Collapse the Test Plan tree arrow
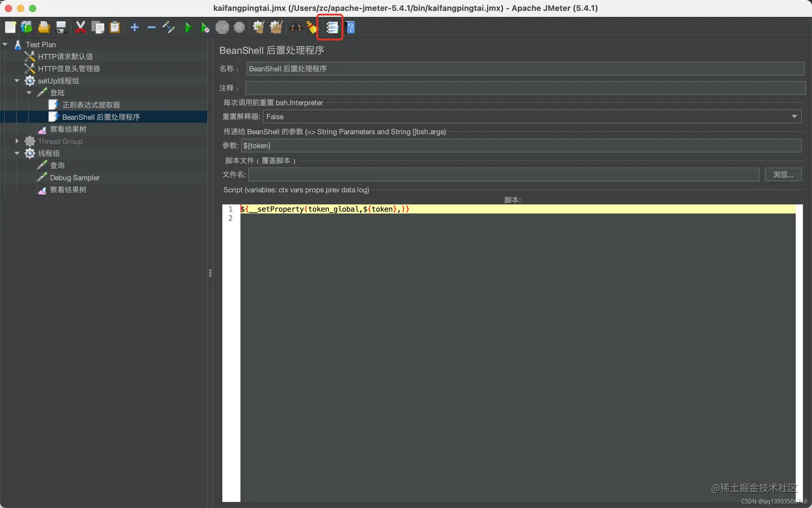The height and width of the screenshot is (508, 812). pyautogui.click(x=5, y=45)
